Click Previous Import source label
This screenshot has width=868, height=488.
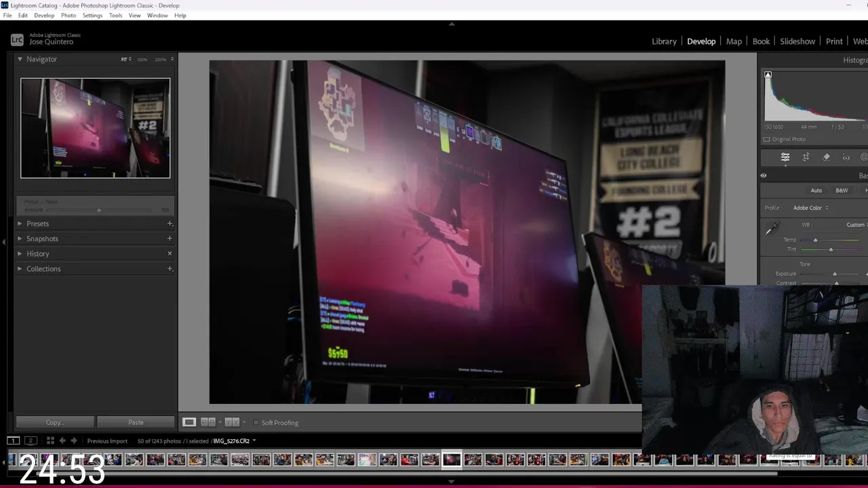[107, 441]
